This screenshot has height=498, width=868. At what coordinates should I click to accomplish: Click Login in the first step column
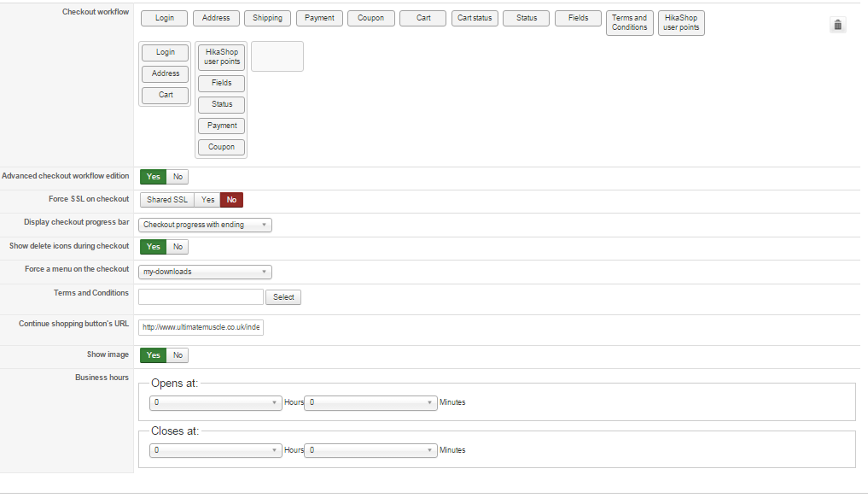pyautogui.click(x=165, y=53)
